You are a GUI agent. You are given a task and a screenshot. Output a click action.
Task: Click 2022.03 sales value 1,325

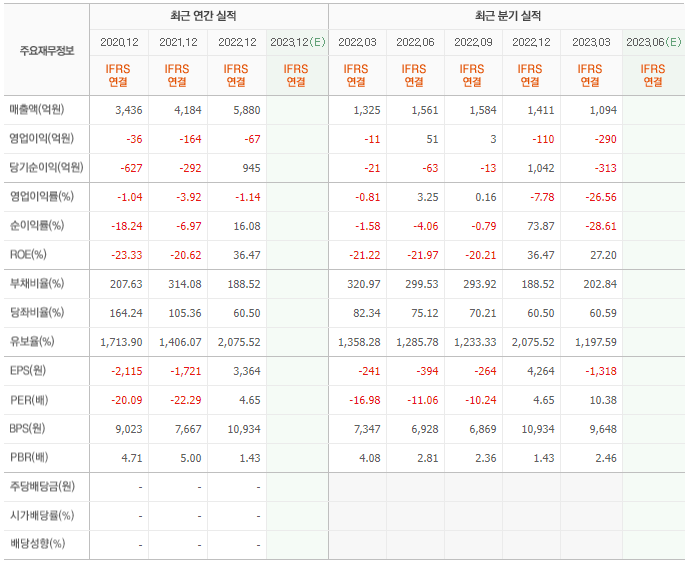coord(367,110)
